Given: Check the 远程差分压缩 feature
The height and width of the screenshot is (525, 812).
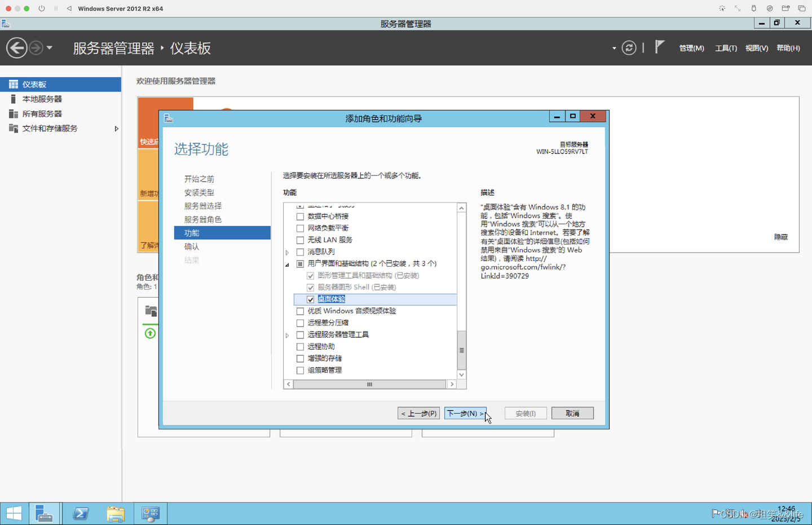Looking at the screenshot, I should point(300,323).
